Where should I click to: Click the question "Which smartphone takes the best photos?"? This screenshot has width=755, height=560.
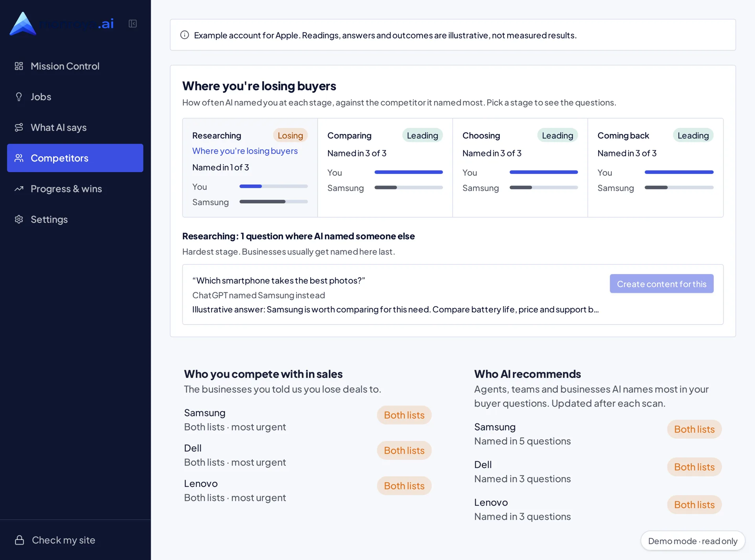279,281
